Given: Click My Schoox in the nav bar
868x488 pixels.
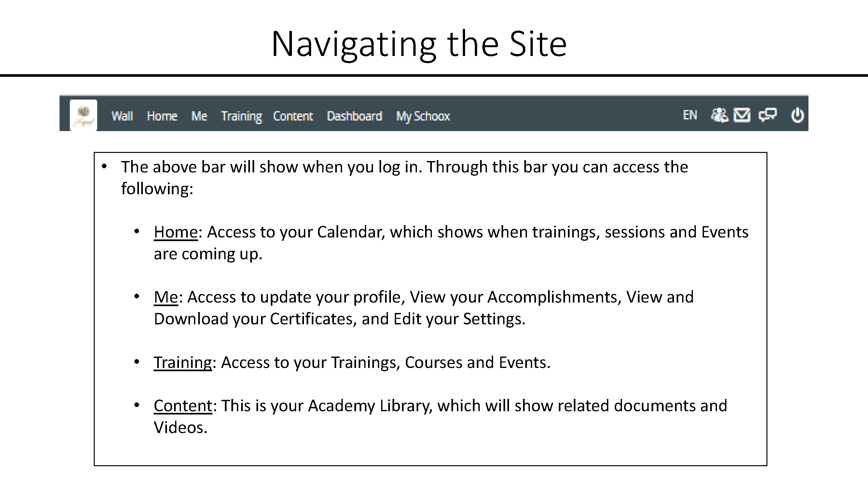Looking at the screenshot, I should coord(423,117).
